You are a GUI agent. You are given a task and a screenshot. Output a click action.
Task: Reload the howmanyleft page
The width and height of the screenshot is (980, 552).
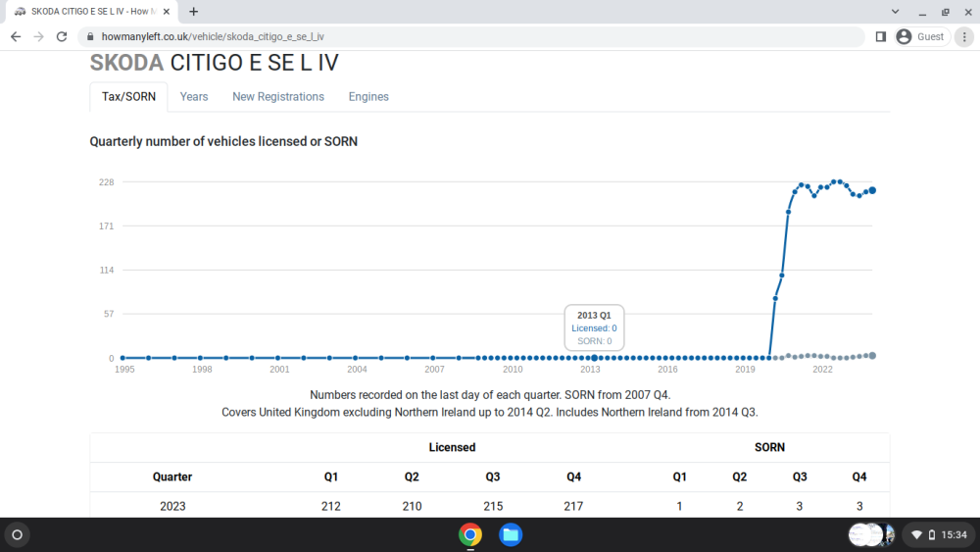pos(61,37)
